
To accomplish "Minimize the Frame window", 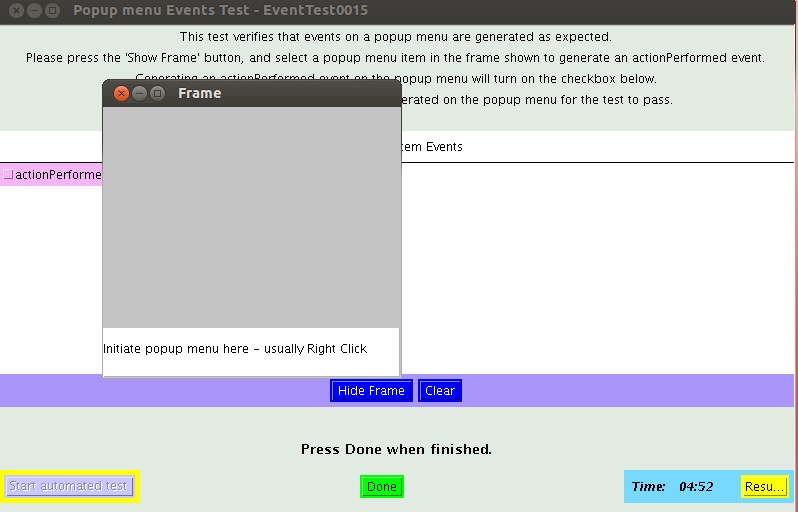I will [140, 93].
